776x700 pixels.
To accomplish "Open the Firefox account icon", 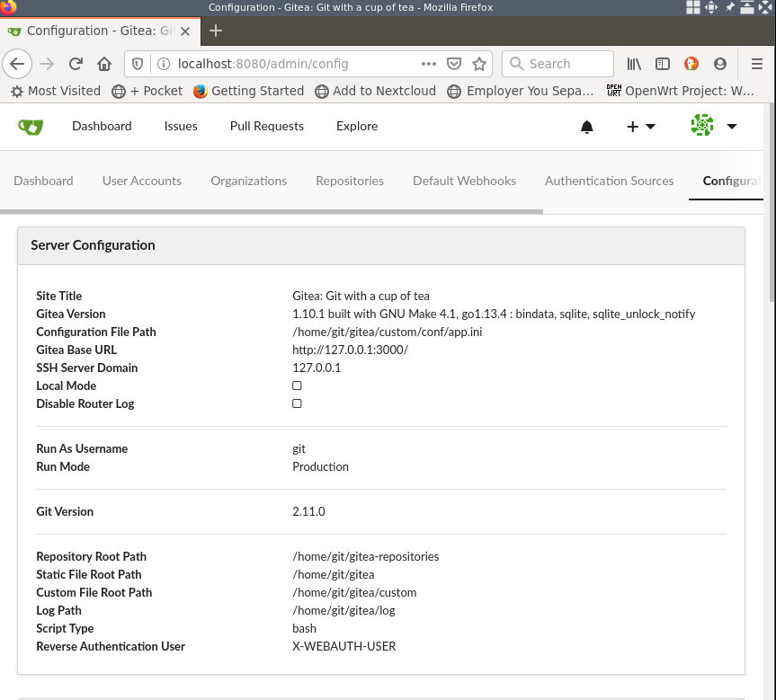I will [720, 64].
